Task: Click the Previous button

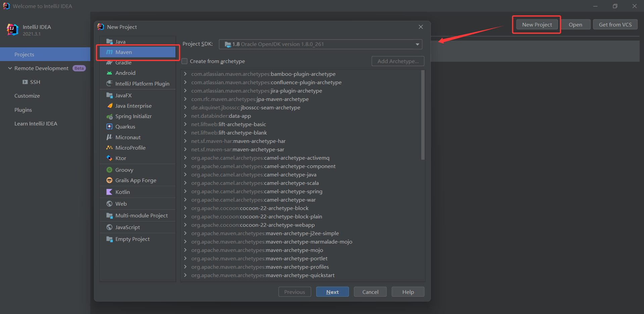Action: tap(295, 292)
